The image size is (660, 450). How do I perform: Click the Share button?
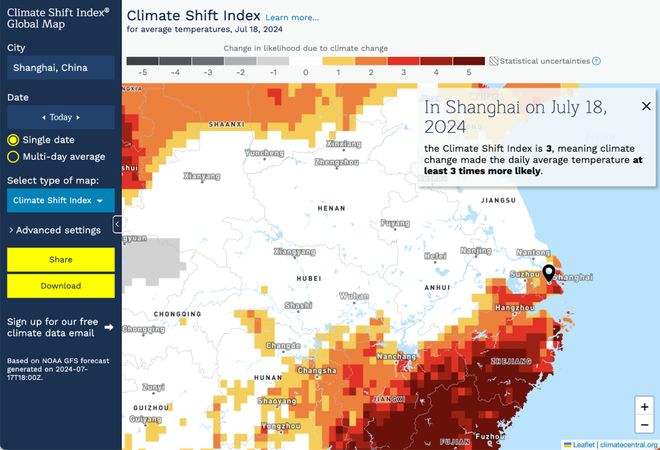click(61, 260)
